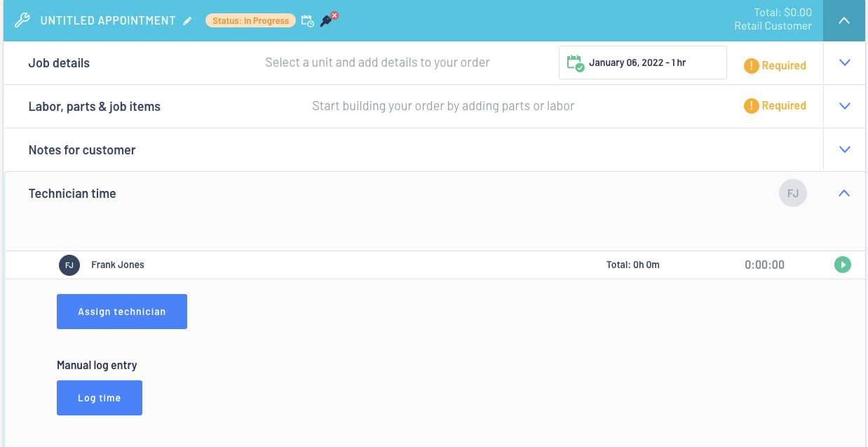Click Frank Jones dark FJ avatar

tap(69, 265)
